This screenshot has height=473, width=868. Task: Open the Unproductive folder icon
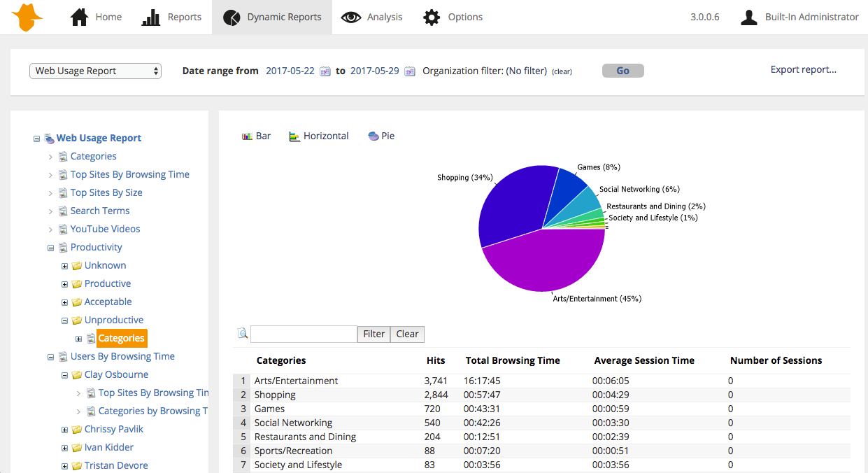pos(77,320)
